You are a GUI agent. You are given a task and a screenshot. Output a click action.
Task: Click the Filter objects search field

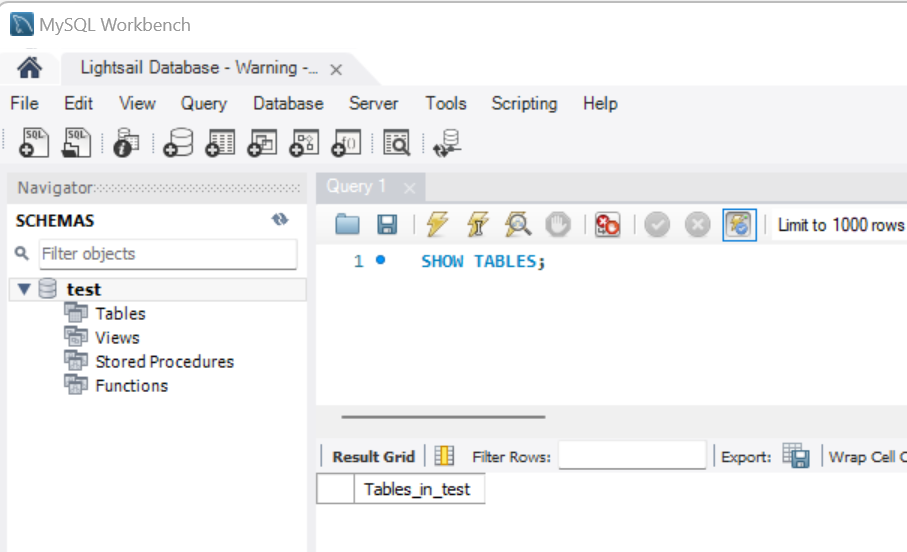[168, 254]
